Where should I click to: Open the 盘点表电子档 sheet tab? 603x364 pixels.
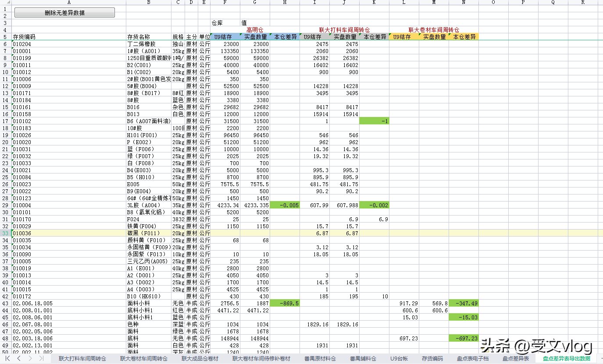click(473, 358)
